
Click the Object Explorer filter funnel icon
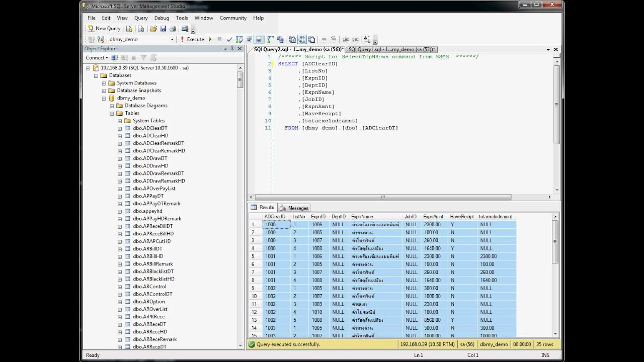pyautogui.click(x=143, y=58)
